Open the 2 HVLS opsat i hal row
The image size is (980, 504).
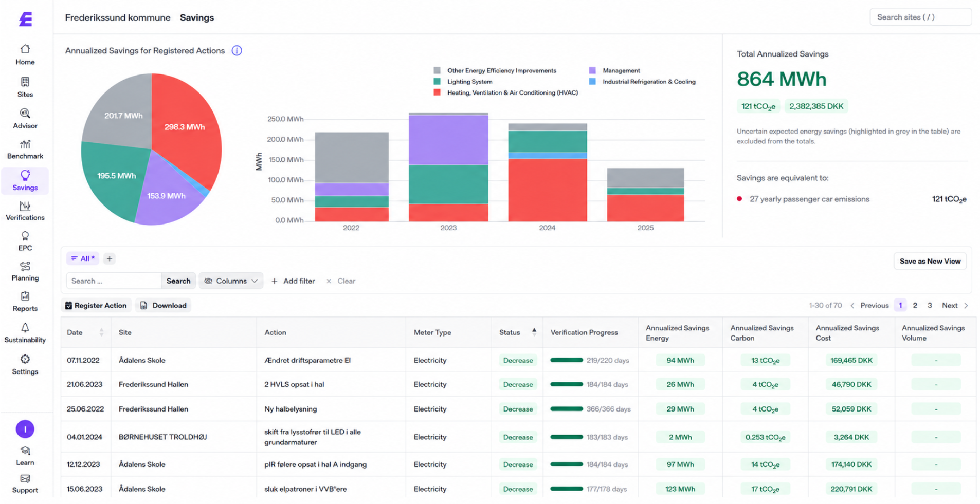coord(518,384)
